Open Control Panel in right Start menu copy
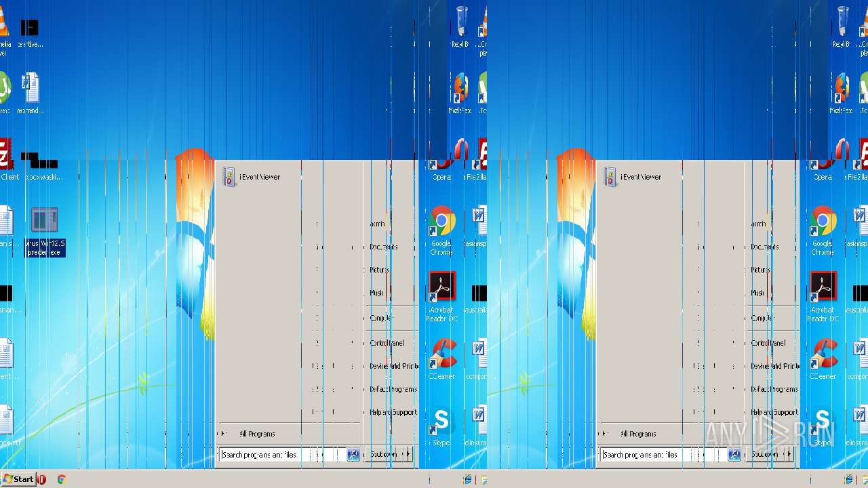 768,343
